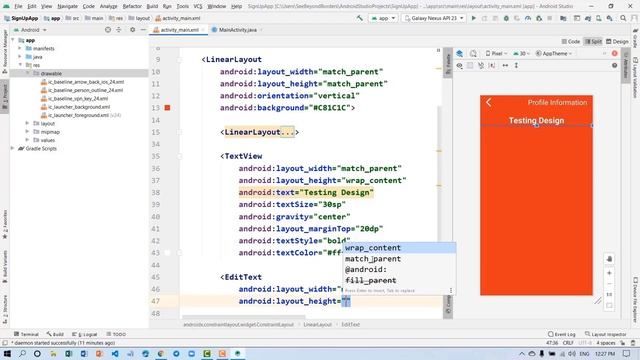Click the Design Surface layers icon
The height and width of the screenshot is (360, 640).
pos(460,53)
